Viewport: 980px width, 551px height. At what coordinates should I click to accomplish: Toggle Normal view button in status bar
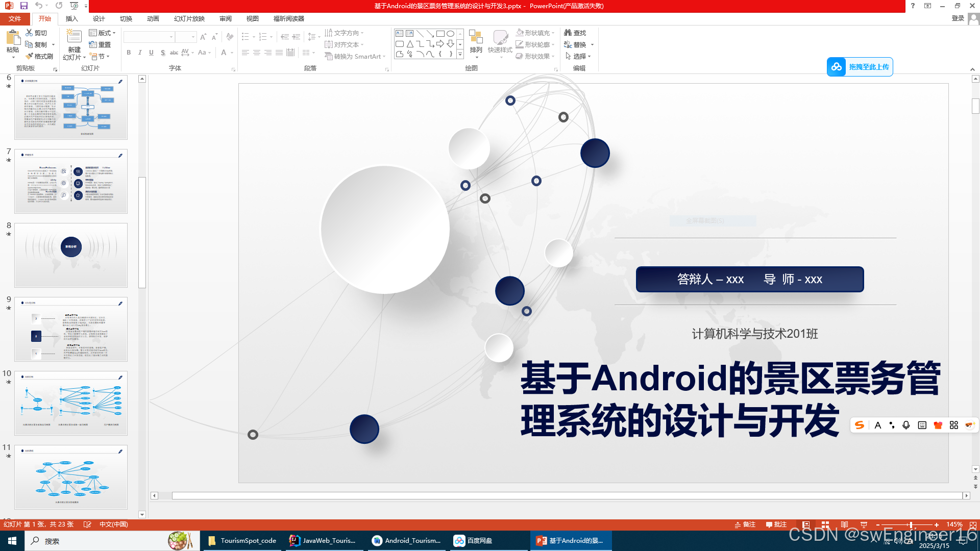click(806, 524)
